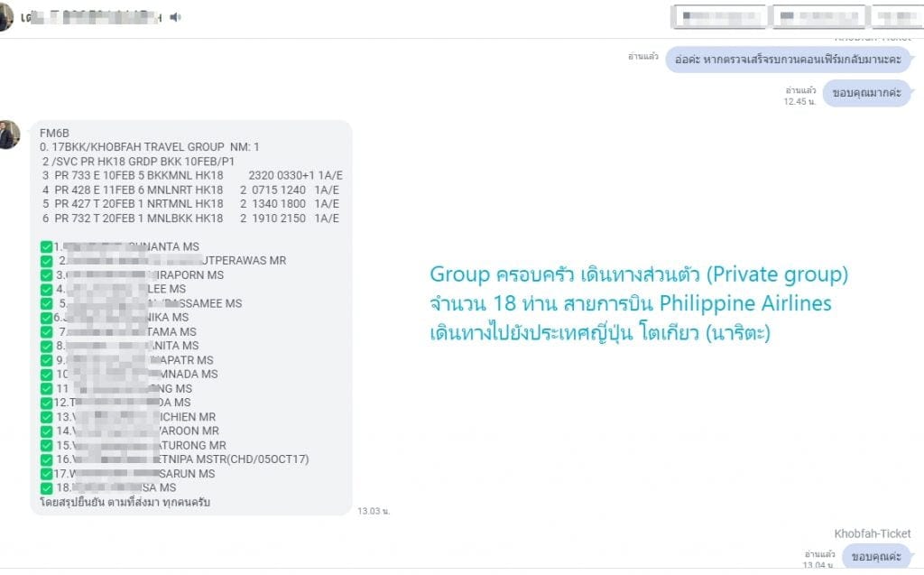
Task: Click green check on row 15 ATURONG MR
Action: 47,445
